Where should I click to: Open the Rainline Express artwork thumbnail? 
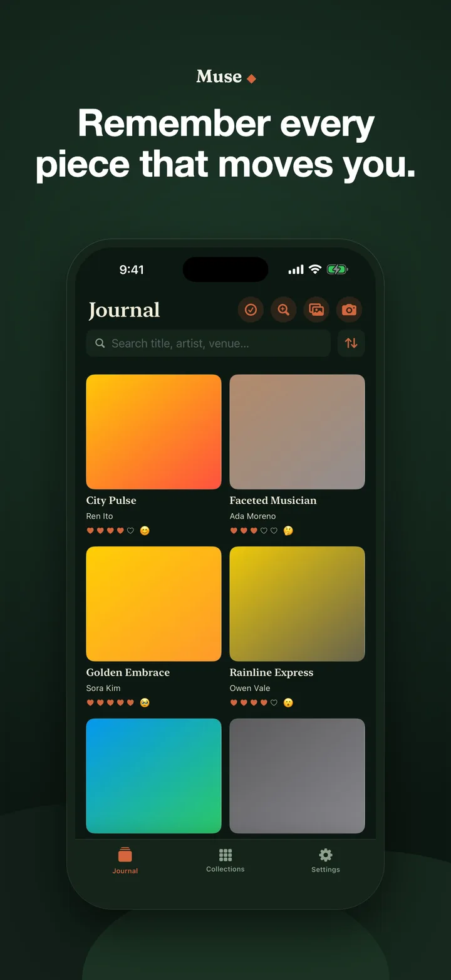tap(297, 603)
